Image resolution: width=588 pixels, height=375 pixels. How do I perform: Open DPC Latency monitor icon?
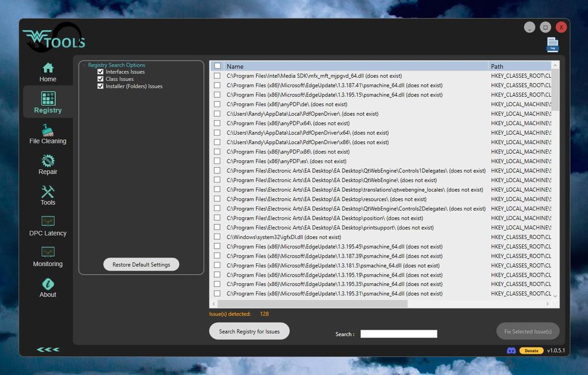[48, 221]
